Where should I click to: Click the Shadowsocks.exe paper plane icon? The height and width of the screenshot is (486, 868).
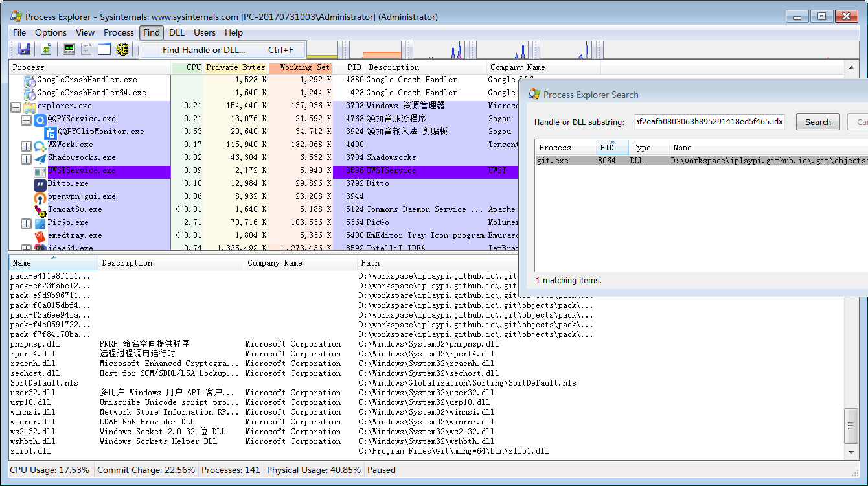pos(40,158)
